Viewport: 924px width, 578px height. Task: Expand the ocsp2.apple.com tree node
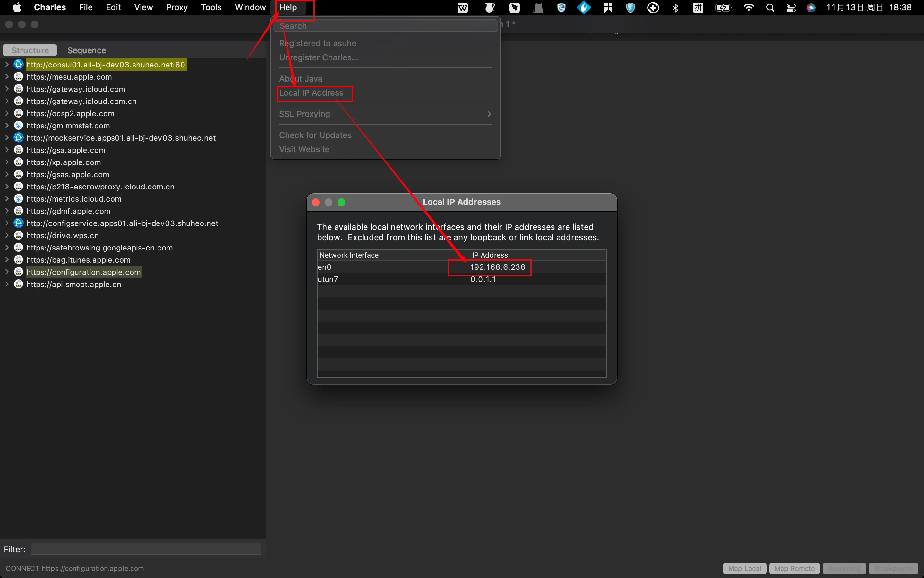pos(7,113)
